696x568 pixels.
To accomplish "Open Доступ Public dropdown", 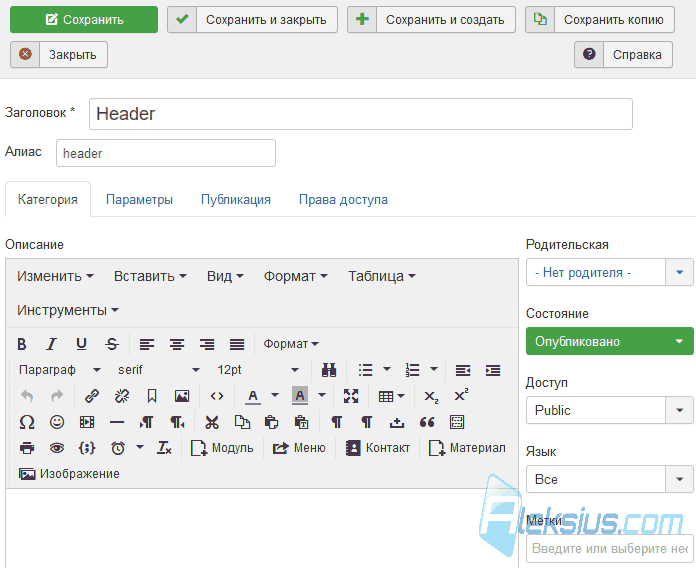I will 609,410.
